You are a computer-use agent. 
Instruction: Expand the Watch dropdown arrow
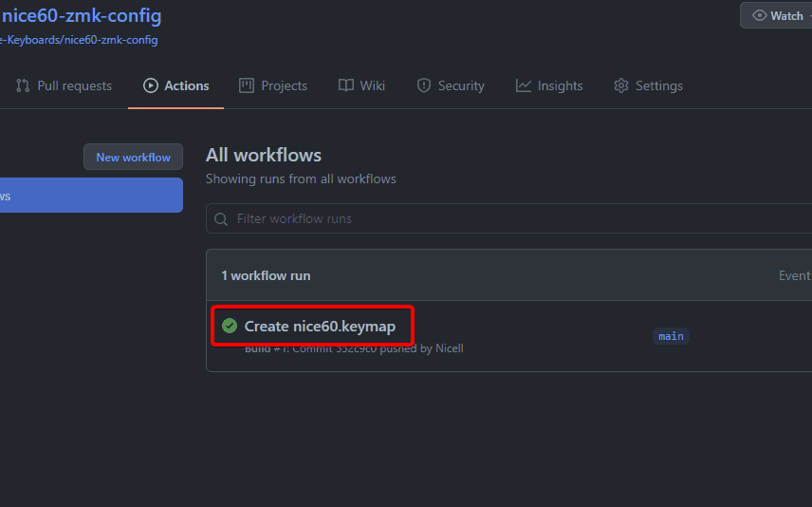pyautogui.click(x=808, y=15)
